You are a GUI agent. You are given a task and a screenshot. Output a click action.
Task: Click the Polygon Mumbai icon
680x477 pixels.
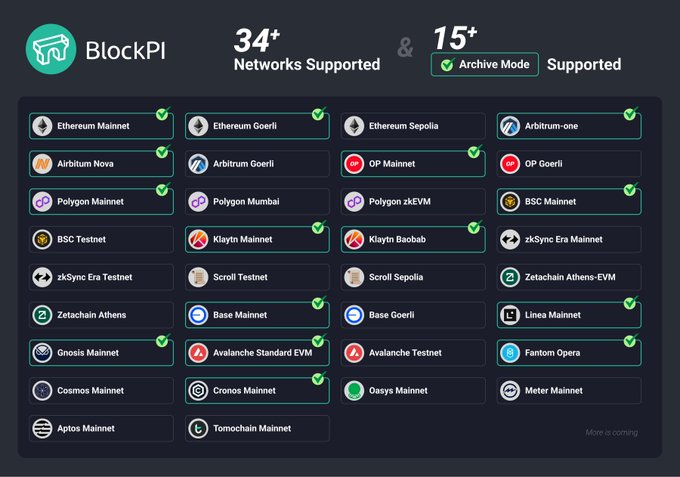[x=198, y=202]
